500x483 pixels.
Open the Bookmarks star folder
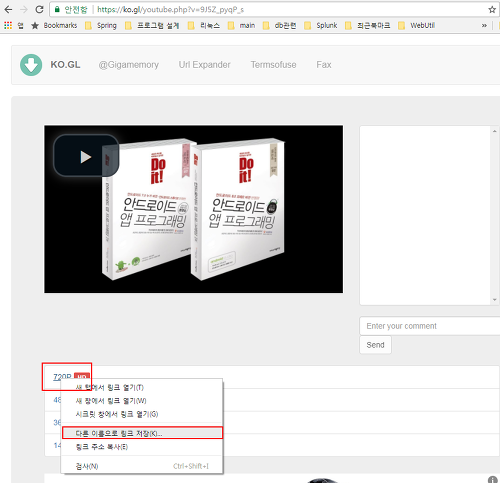point(54,25)
